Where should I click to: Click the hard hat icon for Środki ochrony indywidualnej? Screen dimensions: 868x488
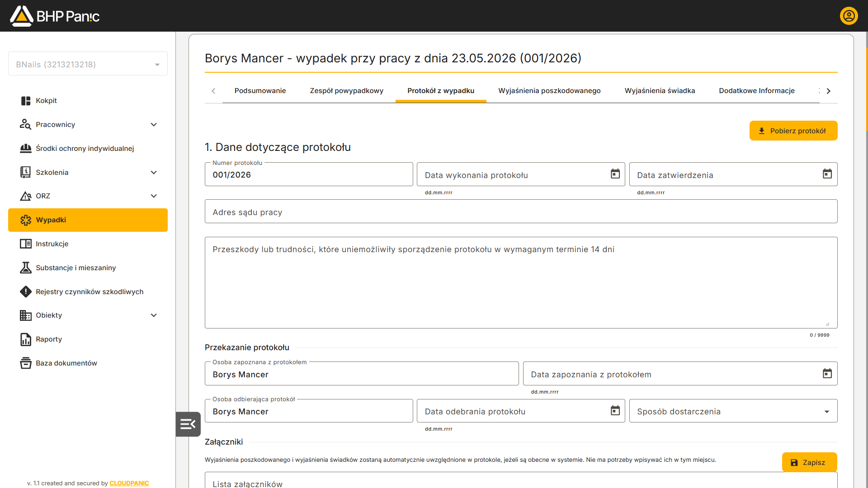[26, 148]
